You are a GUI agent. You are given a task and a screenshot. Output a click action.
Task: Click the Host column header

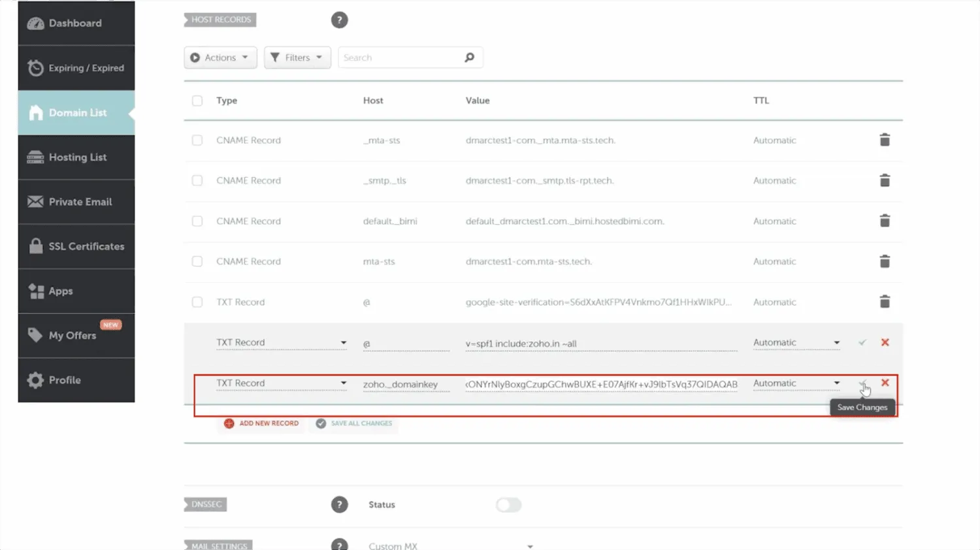(x=373, y=101)
